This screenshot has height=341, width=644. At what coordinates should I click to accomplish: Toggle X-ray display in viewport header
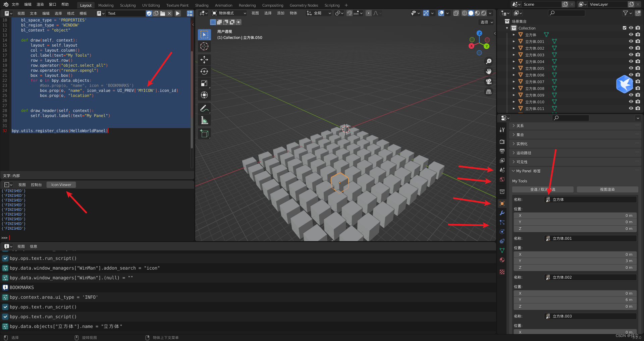456,13
